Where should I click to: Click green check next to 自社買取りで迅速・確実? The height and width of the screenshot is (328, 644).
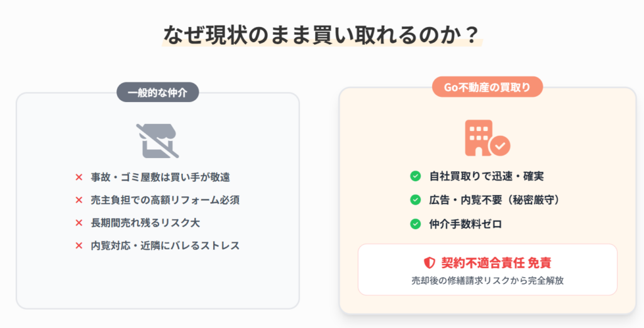(x=415, y=176)
